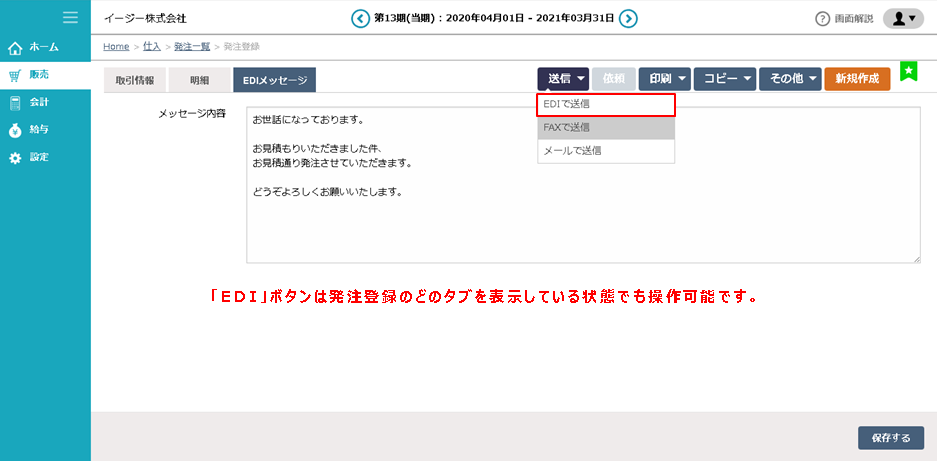Expand the 印刷 dropdown button

tap(664, 79)
